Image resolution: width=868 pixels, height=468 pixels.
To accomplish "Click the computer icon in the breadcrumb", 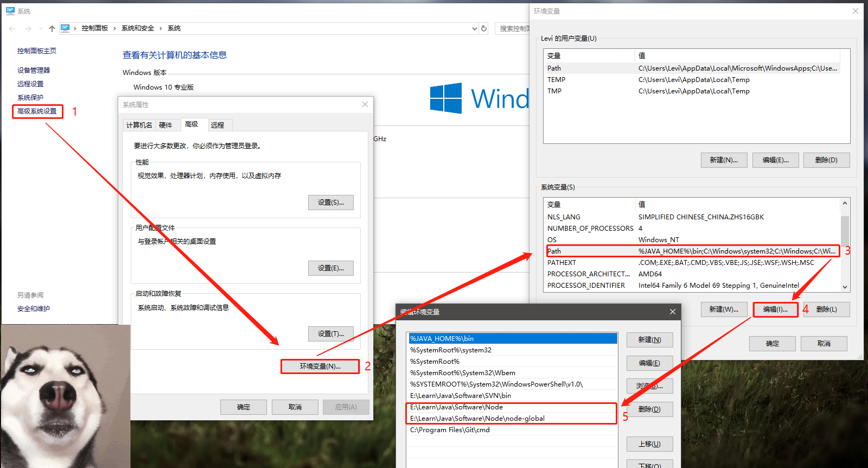I will (x=65, y=28).
